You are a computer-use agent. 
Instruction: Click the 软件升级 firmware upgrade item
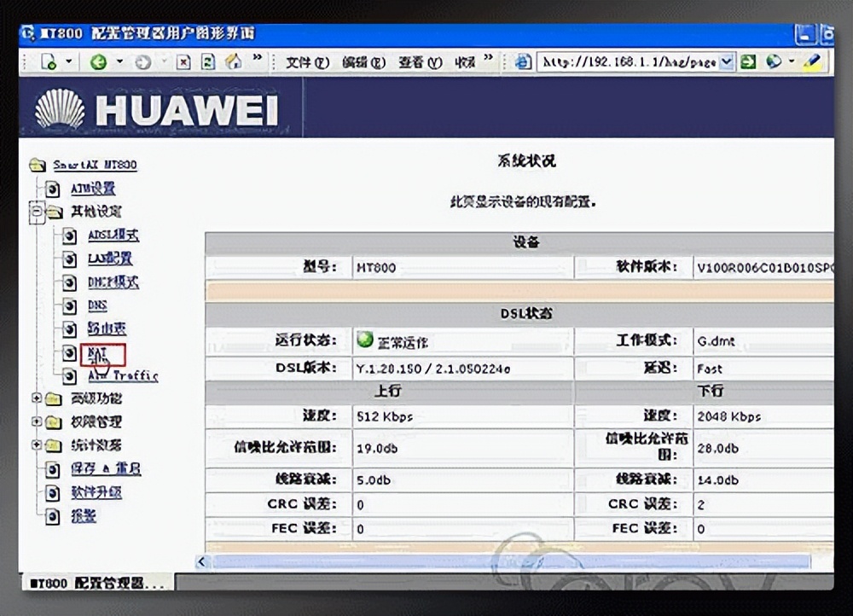pos(96,492)
